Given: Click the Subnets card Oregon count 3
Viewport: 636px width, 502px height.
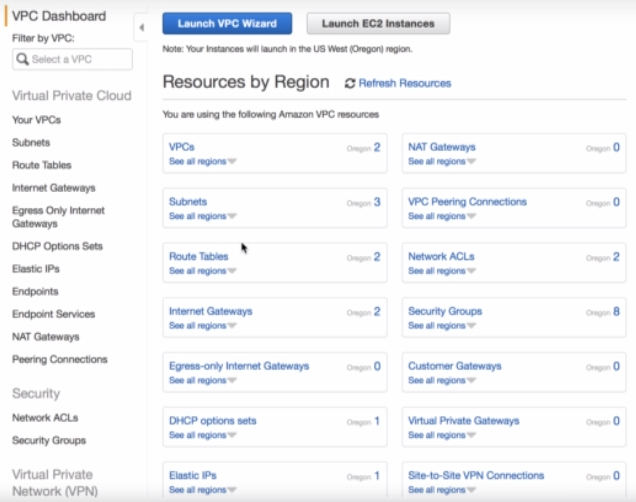Looking at the screenshot, I should point(377,202).
